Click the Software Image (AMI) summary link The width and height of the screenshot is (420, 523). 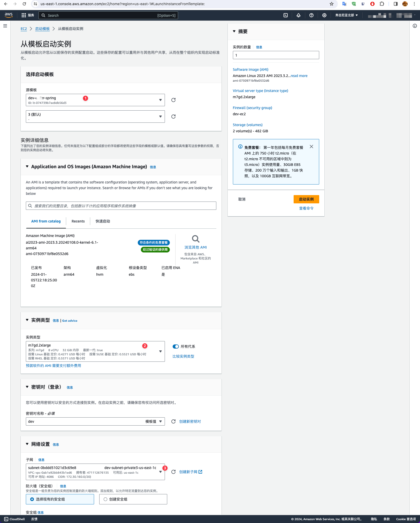tap(250, 70)
